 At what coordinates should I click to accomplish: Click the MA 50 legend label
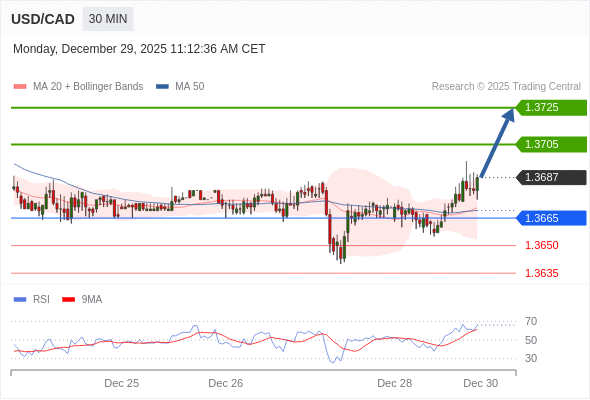pyautogui.click(x=190, y=87)
